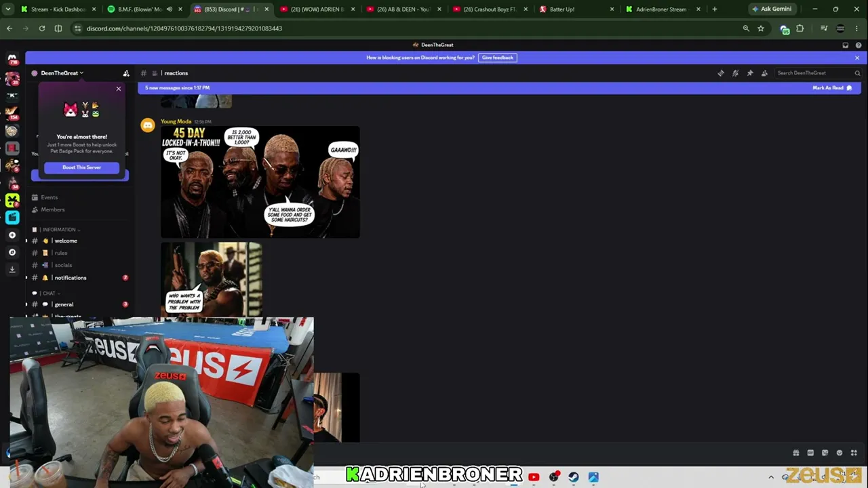
Task: Switch to B.M.F. Blowin' tab
Action: (x=145, y=9)
